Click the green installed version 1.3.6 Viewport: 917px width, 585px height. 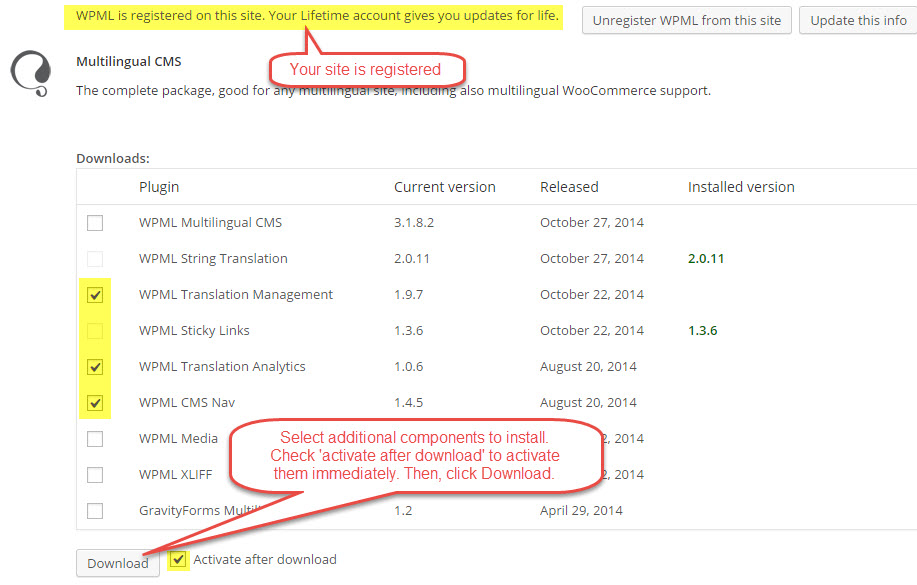coord(702,331)
